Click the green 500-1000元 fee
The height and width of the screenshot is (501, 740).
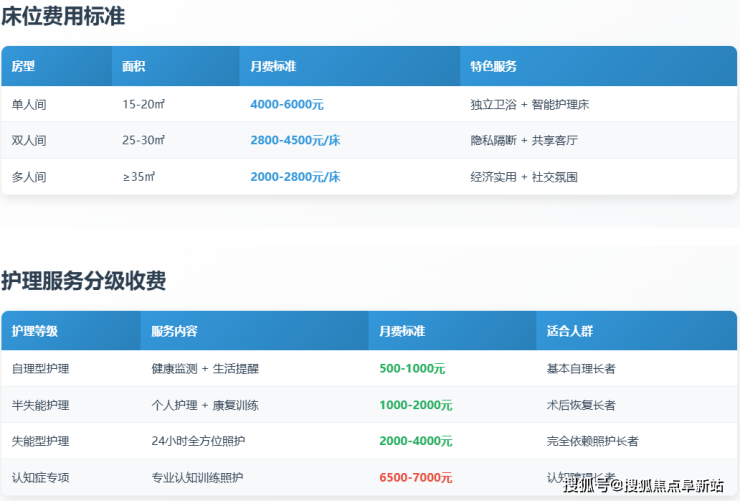412,369
